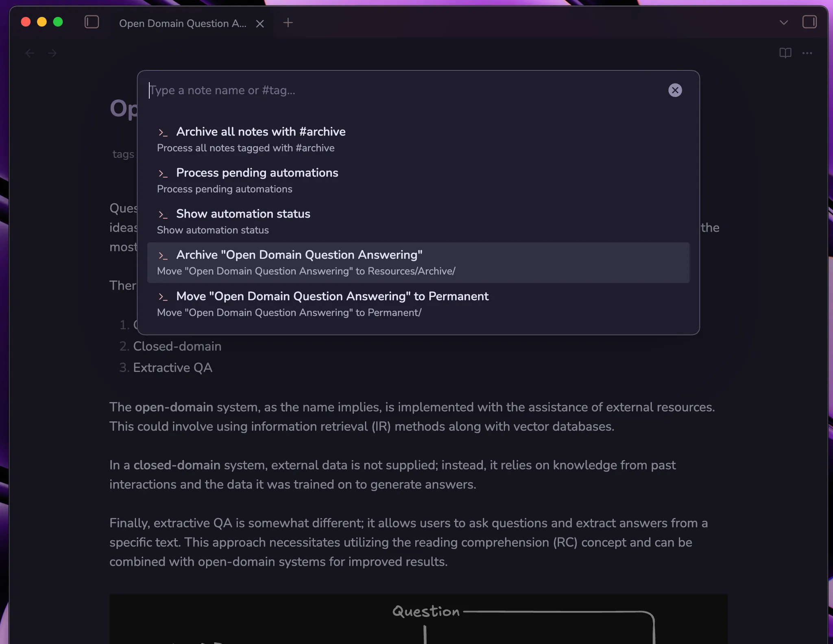Navigate forward with right arrow
This screenshot has width=833, height=644.
[52, 53]
